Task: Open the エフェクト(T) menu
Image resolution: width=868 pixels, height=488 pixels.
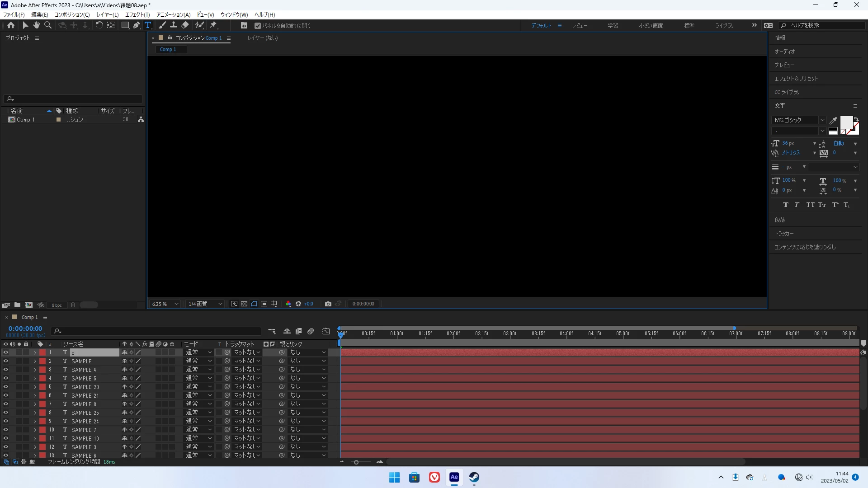Action: pyautogui.click(x=137, y=15)
